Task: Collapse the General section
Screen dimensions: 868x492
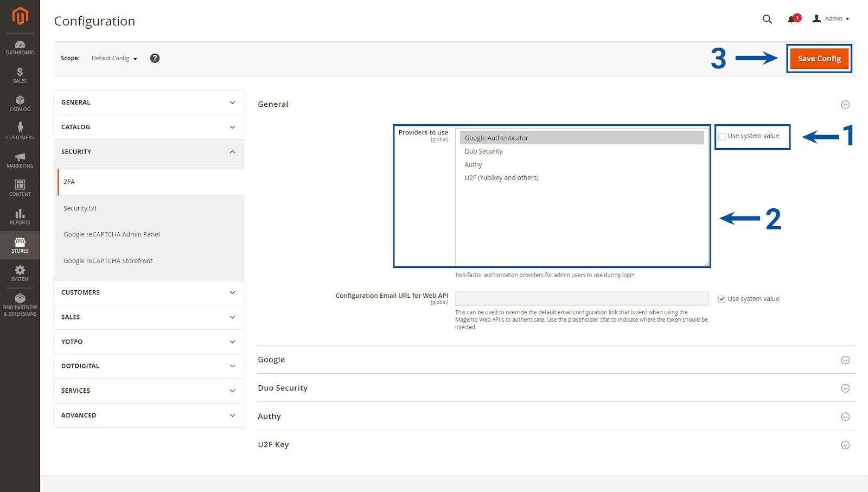Action: 845,105
